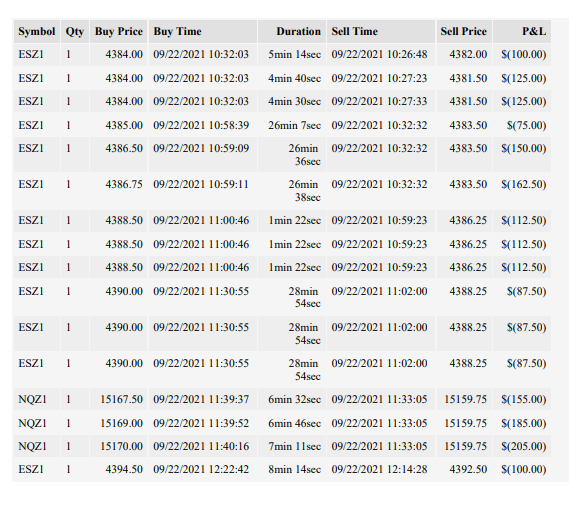Select the 4382.00 sell price cell
The image size is (569, 520).
pyautogui.click(x=464, y=55)
